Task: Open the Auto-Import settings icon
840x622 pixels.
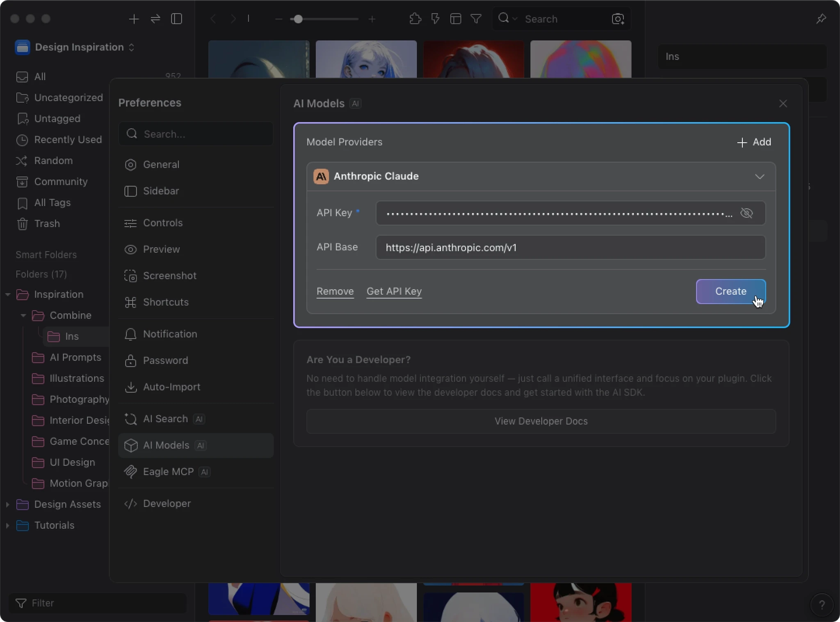Action: tap(130, 387)
